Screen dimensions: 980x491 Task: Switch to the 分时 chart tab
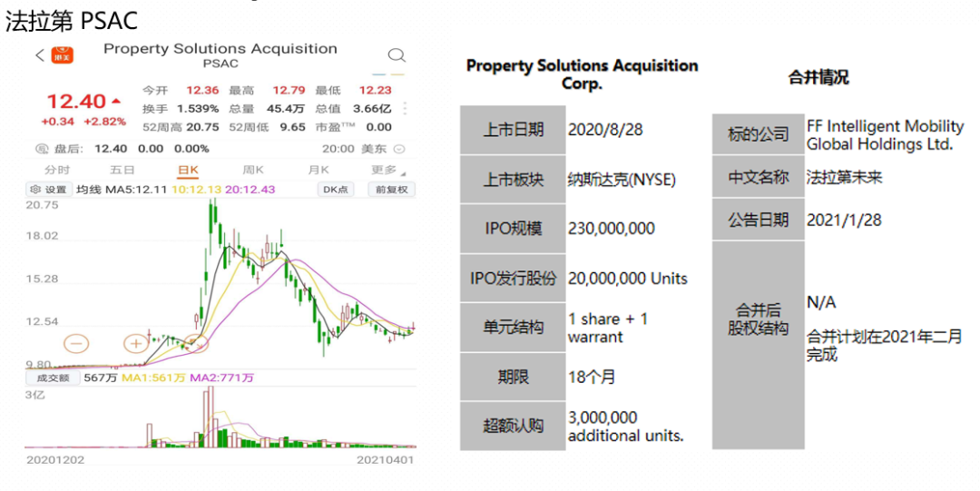57,170
